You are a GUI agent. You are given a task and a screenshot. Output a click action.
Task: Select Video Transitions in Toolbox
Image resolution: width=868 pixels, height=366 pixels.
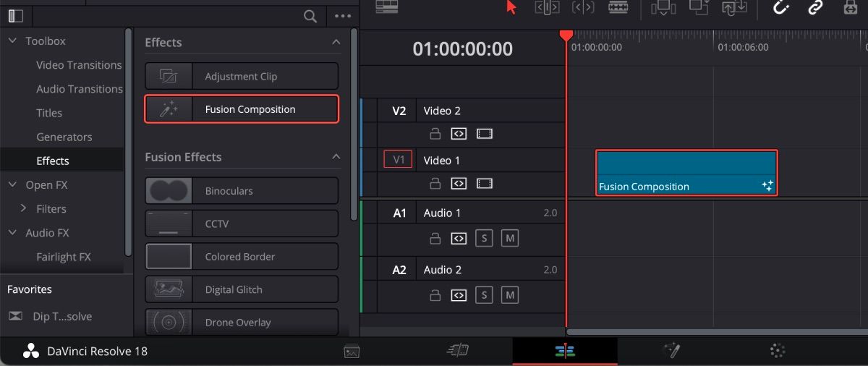pyautogui.click(x=79, y=65)
